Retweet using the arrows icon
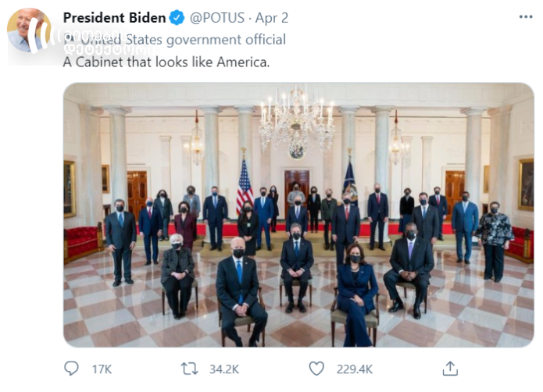The image size is (543, 392). (189, 369)
